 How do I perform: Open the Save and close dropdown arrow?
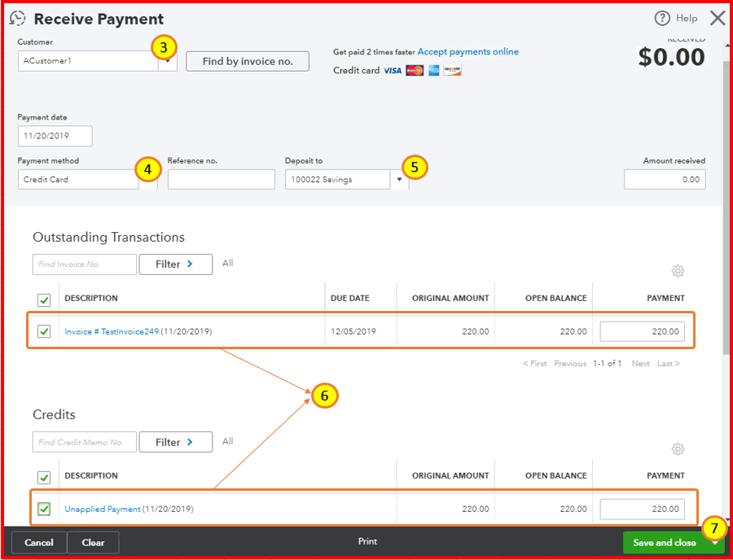click(714, 543)
